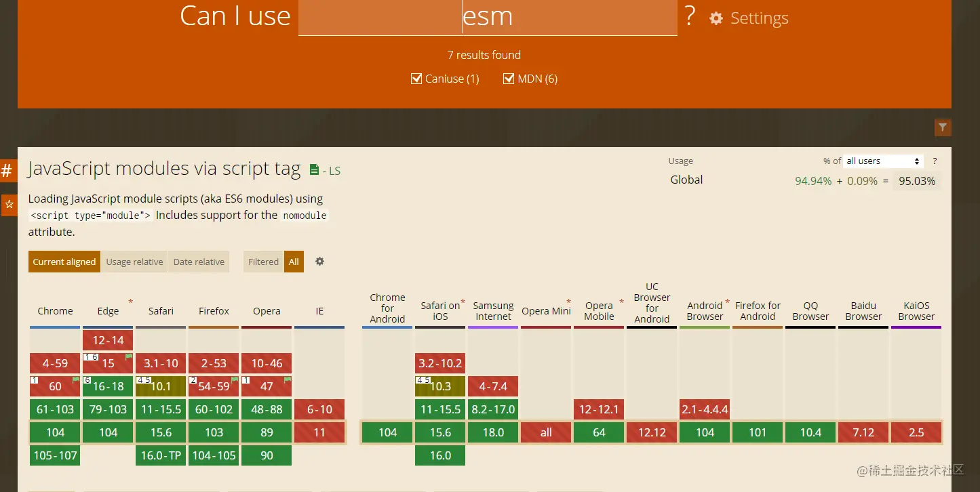Switch to Date relative view
Image resolution: width=980 pixels, height=492 pixels.
(199, 262)
